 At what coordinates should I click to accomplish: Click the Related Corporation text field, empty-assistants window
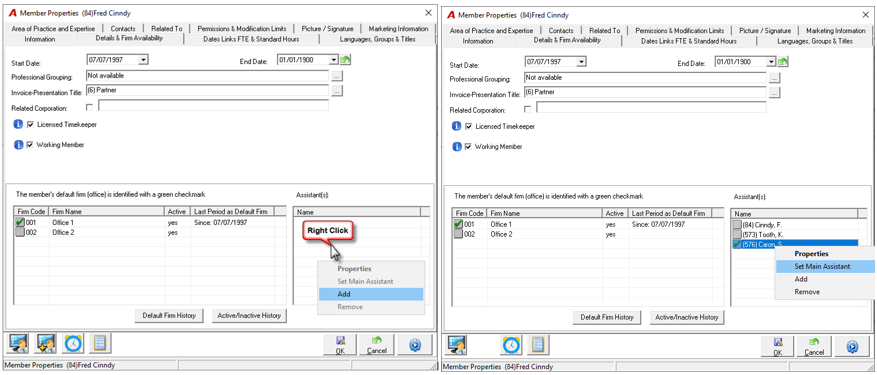(213, 105)
